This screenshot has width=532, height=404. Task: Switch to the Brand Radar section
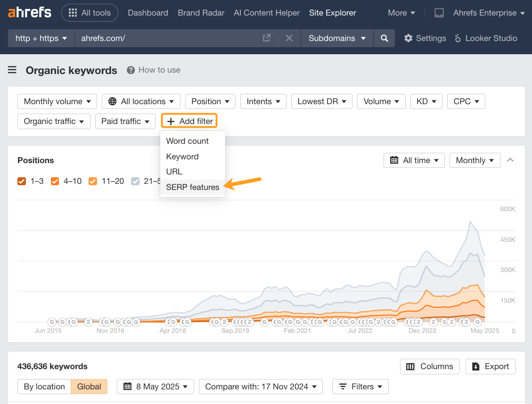(201, 13)
